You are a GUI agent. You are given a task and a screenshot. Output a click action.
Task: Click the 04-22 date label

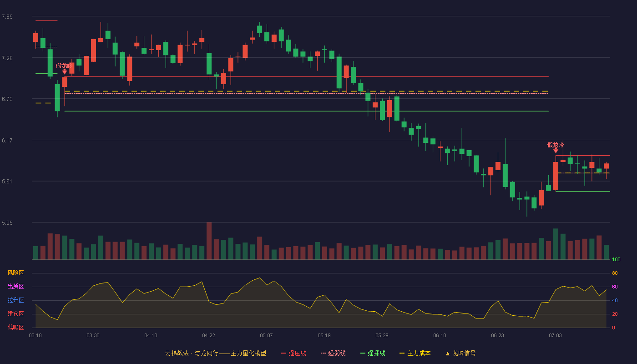(208, 335)
